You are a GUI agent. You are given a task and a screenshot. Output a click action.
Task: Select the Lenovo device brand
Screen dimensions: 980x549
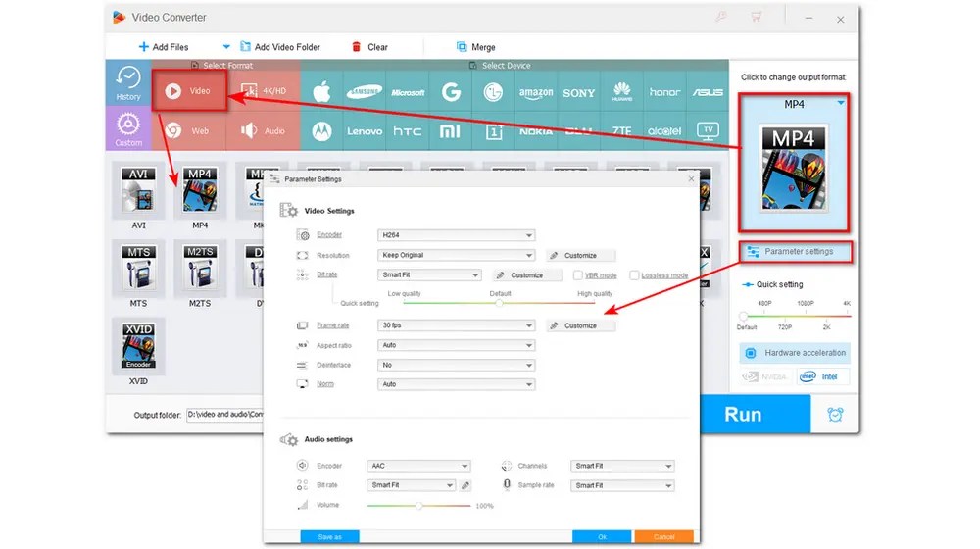click(x=365, y=131)
